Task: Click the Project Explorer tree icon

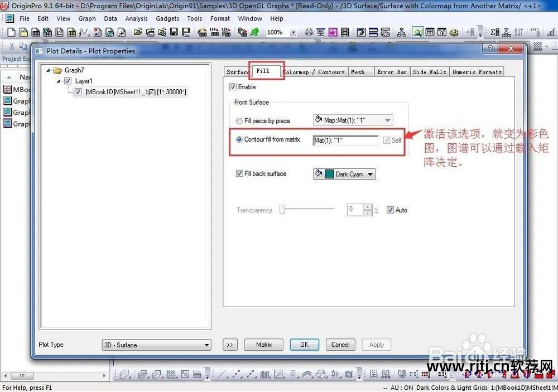Action: 402,32
